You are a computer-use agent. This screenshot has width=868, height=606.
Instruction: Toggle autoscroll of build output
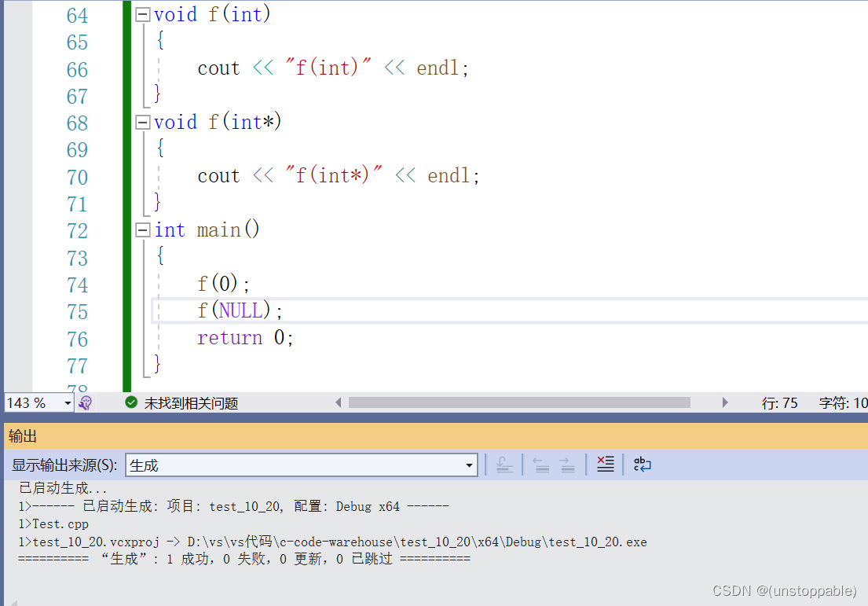[x=505, y=464]
